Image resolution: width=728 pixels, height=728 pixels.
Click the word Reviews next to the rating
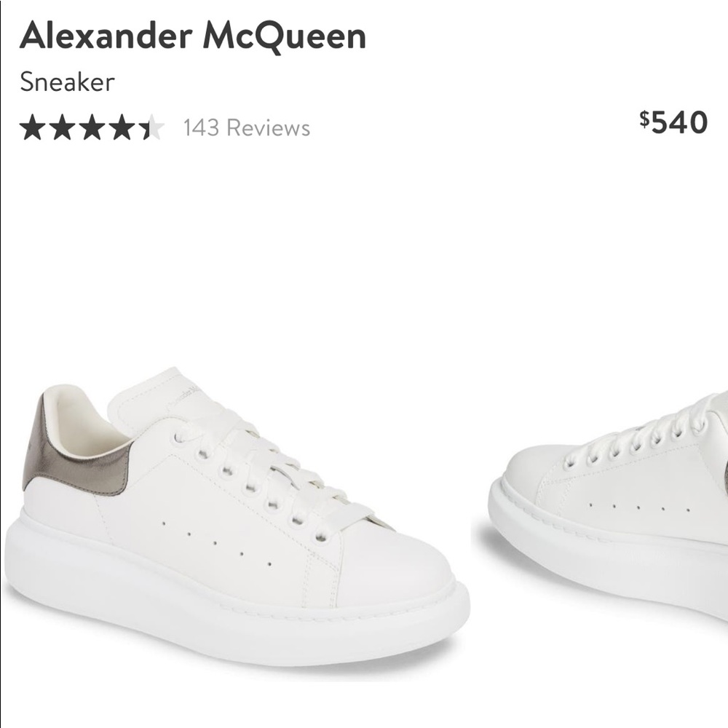pyautogui.click(x=269, y=128)
